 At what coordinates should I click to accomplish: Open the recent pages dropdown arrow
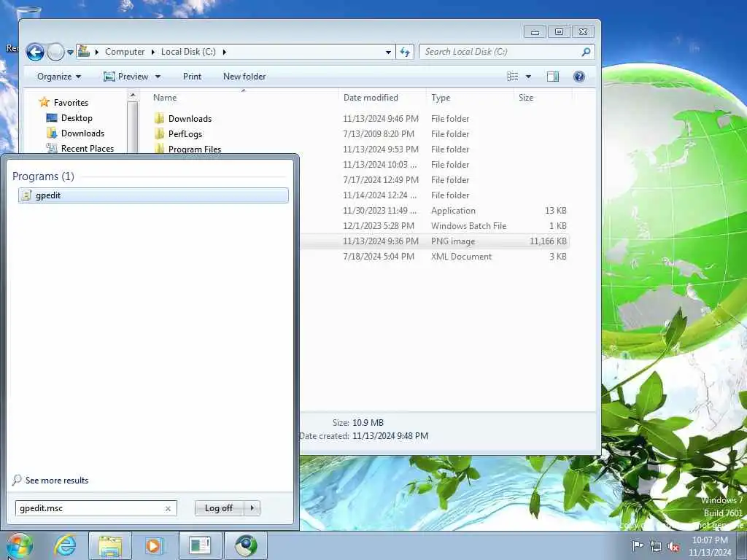click(x=70, y=52)
